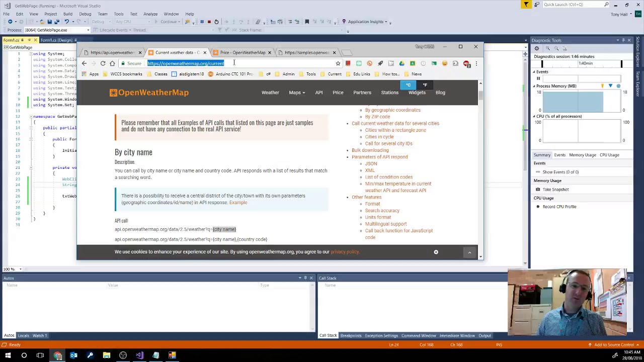Open privacy policy link
Image resolution: width=644 pixels, height=362 pixels.
coord(345,252)
